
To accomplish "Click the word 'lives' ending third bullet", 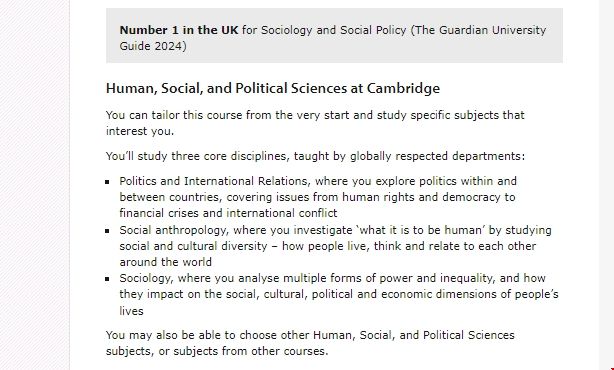I will [x=132, y=311].
